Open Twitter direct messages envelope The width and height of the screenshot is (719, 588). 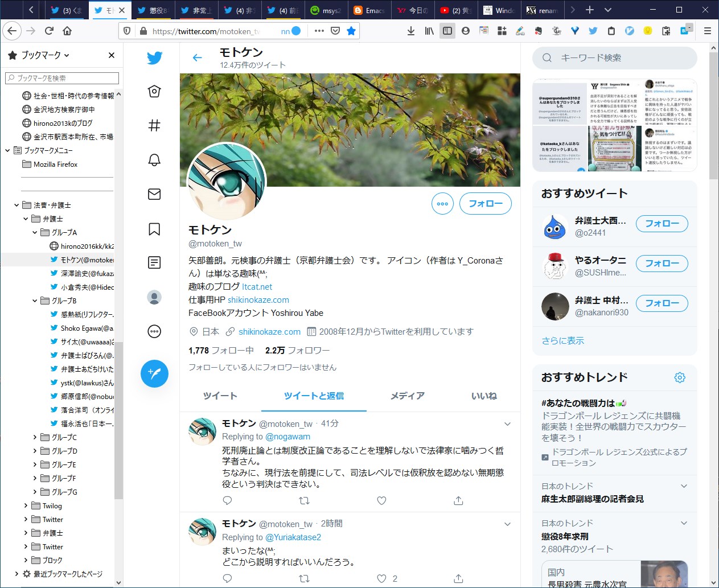point(154,194)
